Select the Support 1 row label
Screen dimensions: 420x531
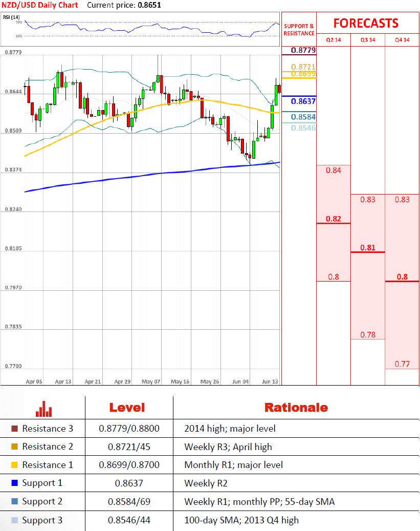tap(42, 483)
